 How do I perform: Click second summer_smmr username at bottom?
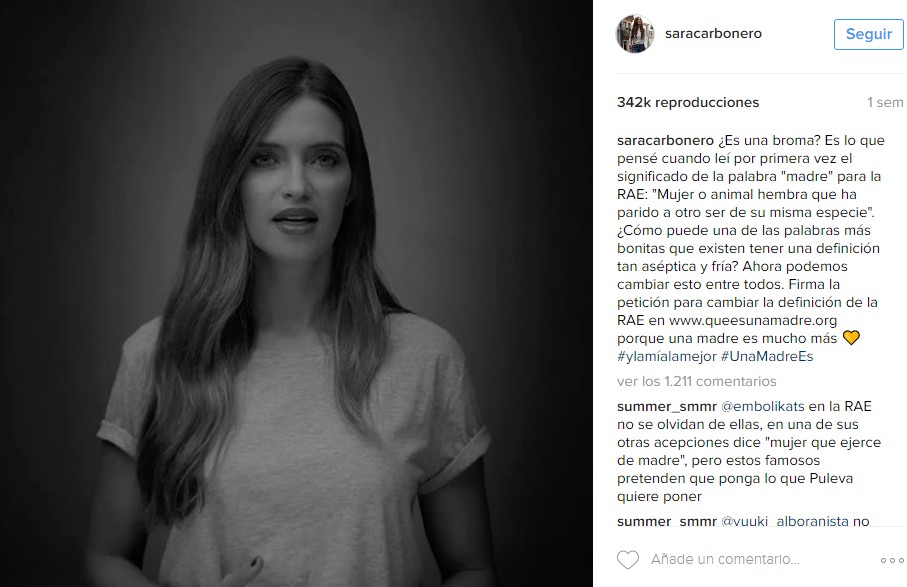tap(666, 521)
